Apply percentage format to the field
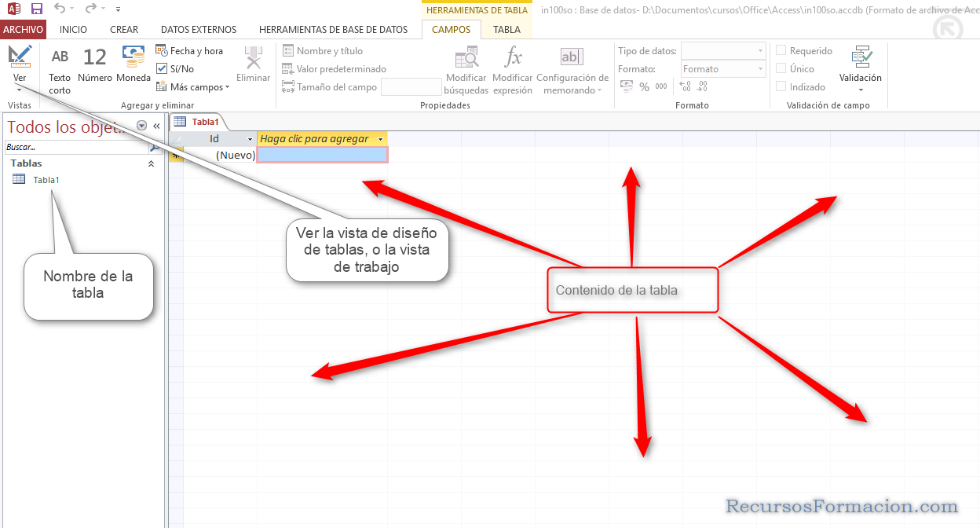Image resolution: width=980 pixels, height=528 pixels. [644, 86]
